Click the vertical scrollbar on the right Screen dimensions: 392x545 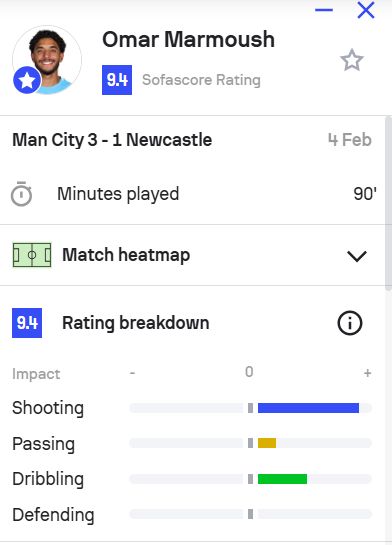389,203
